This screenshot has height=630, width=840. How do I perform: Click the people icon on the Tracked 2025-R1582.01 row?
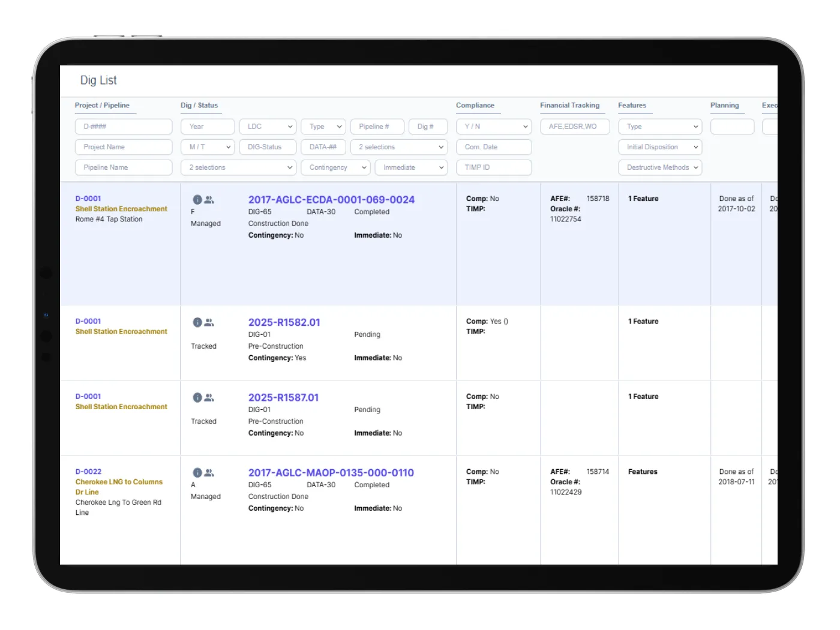209,322
